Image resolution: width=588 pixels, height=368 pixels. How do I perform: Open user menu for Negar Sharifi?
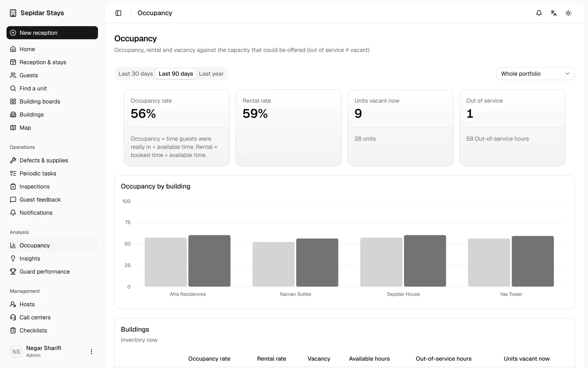click(x=91, y=352)
